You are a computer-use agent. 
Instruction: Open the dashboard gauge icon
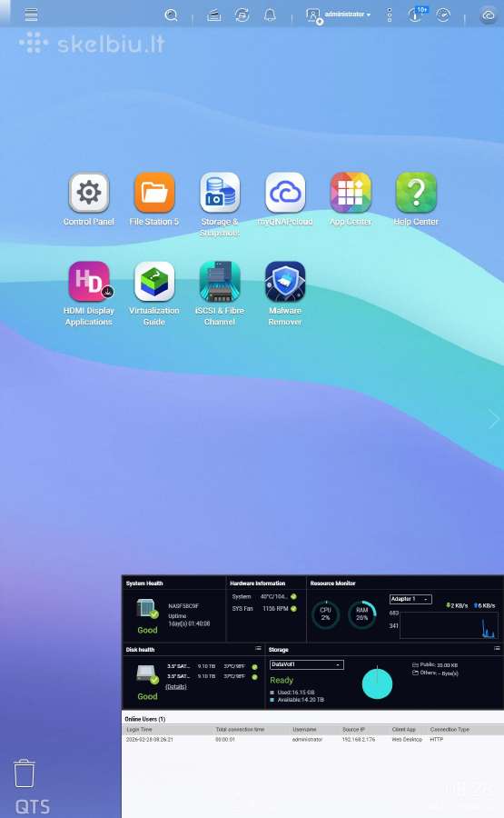pos(443,15)
